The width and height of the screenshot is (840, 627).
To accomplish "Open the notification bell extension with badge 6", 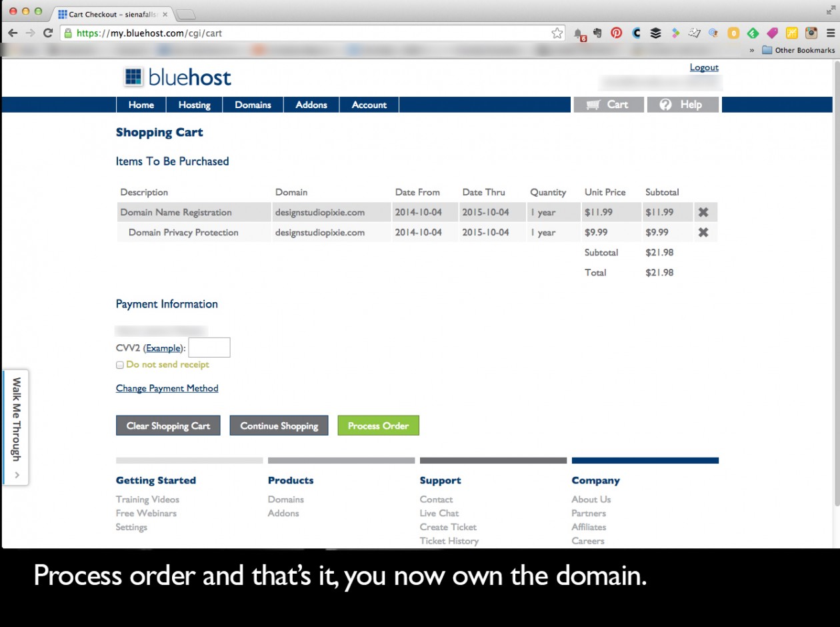I will click(x=579, y=33).
